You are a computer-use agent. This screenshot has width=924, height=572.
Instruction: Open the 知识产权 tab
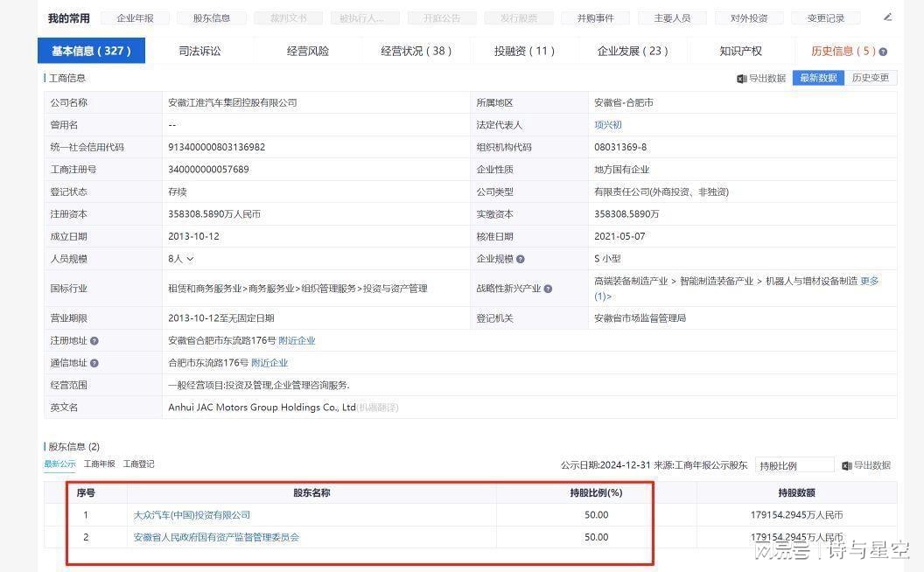point(741,51)
